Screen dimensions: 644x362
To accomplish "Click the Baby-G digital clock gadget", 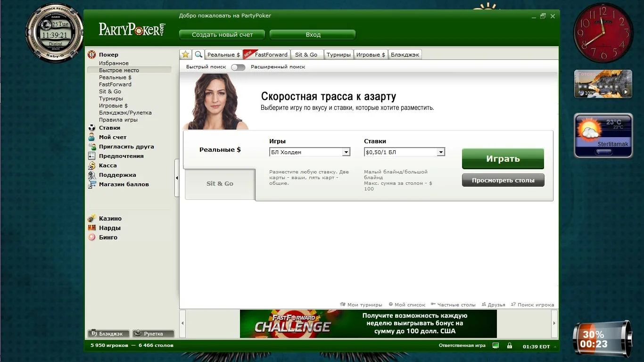I will [x=55, y=32].
